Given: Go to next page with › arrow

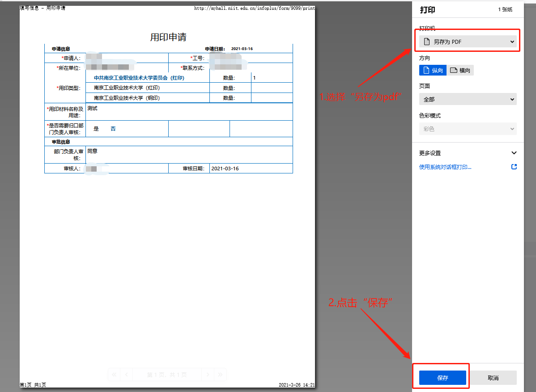Looking at the screenshot, I should pos(207,375).
